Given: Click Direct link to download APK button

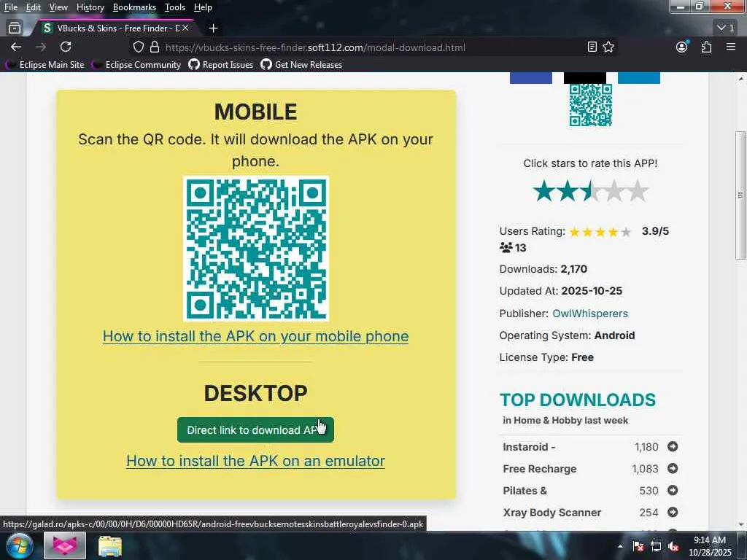Looking at the screenshot, I should (255, 430).
